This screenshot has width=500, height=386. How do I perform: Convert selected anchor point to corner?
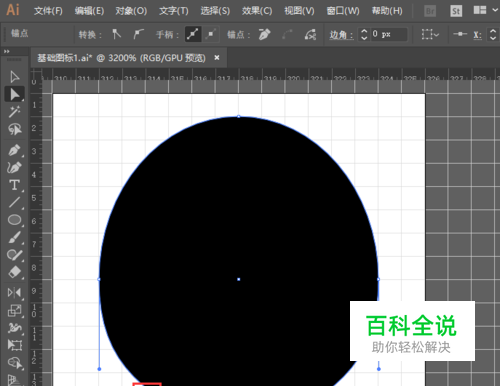click(x=116, y=34)
